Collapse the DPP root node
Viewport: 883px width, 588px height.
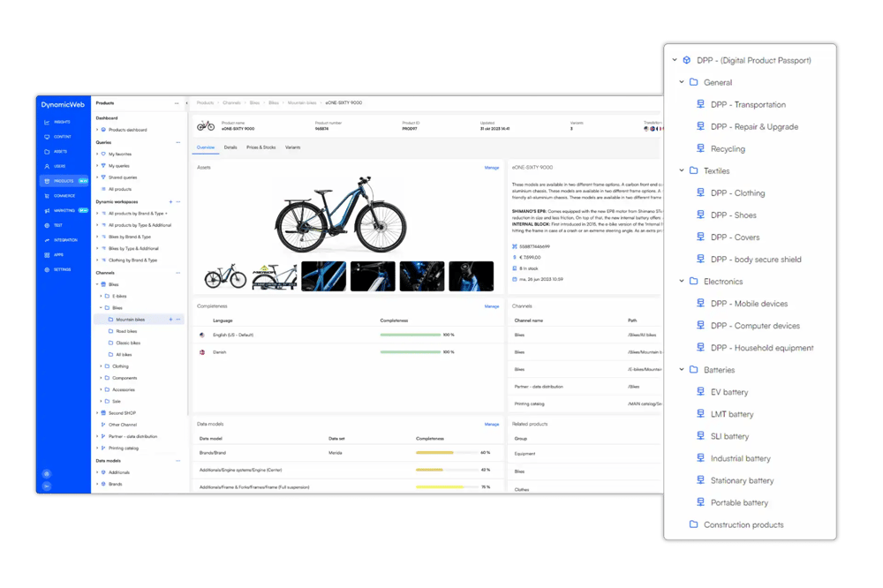click(675, 60)
